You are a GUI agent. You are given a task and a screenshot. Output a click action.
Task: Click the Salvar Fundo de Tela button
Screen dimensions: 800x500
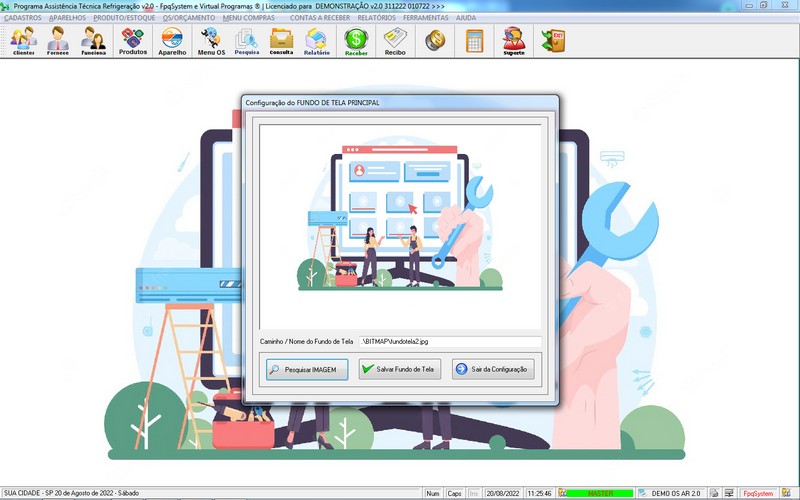(400, 369)
